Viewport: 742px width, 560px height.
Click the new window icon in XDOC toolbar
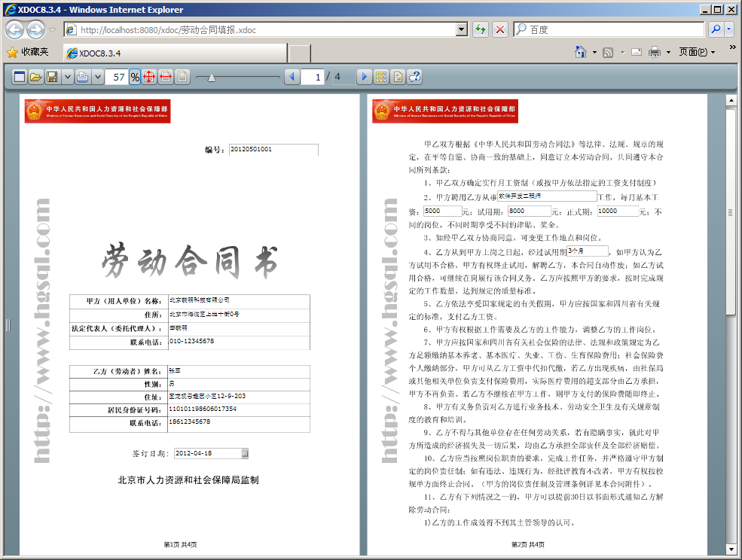point(20,77)
